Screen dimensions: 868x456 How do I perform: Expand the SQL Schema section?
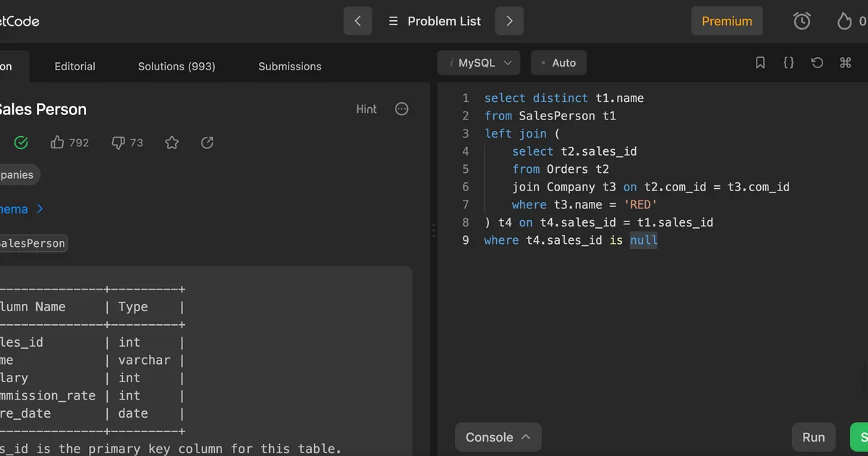click(22, 209)
